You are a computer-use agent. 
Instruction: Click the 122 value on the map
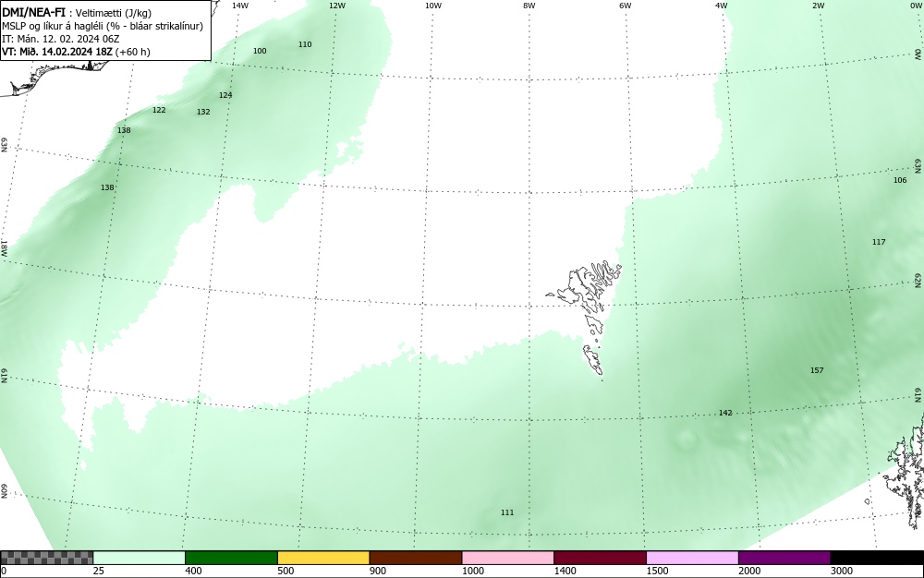click(159, 110)
